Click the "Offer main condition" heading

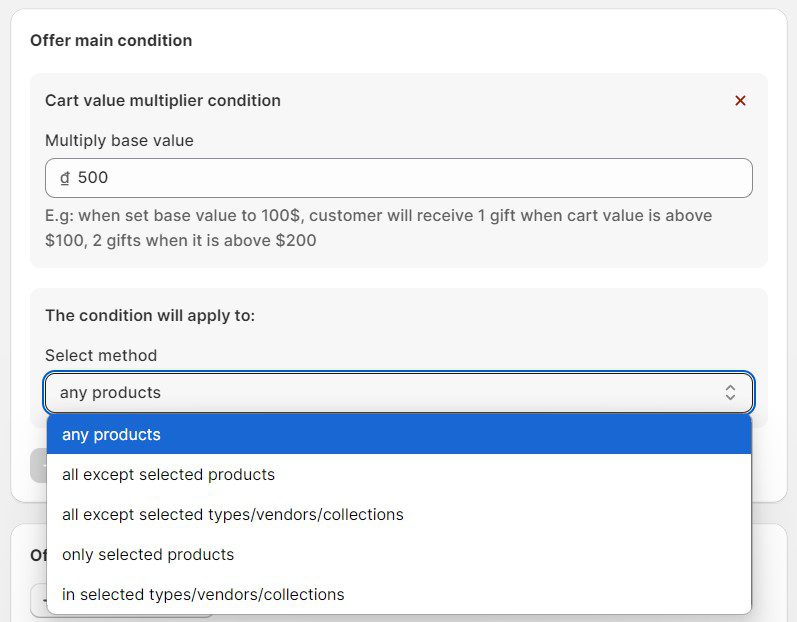tap(111, 41)
